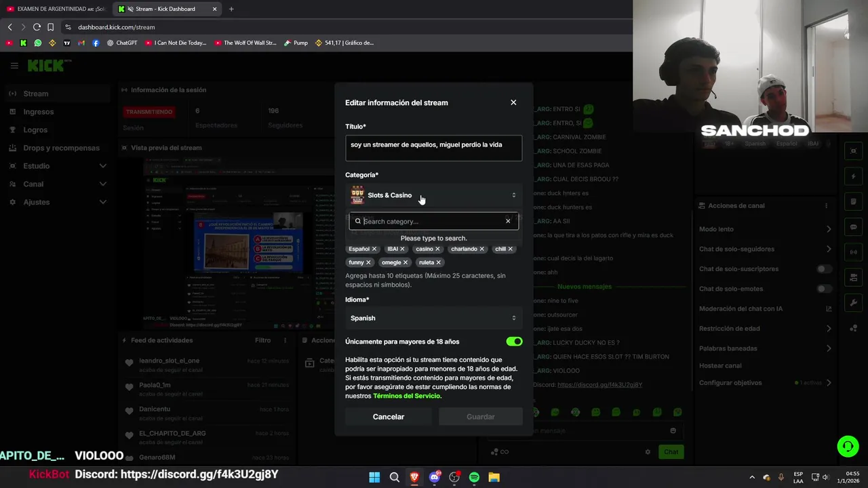Open Spotify from the taskbar
The image size is (868, 488).
pos(474,477)
